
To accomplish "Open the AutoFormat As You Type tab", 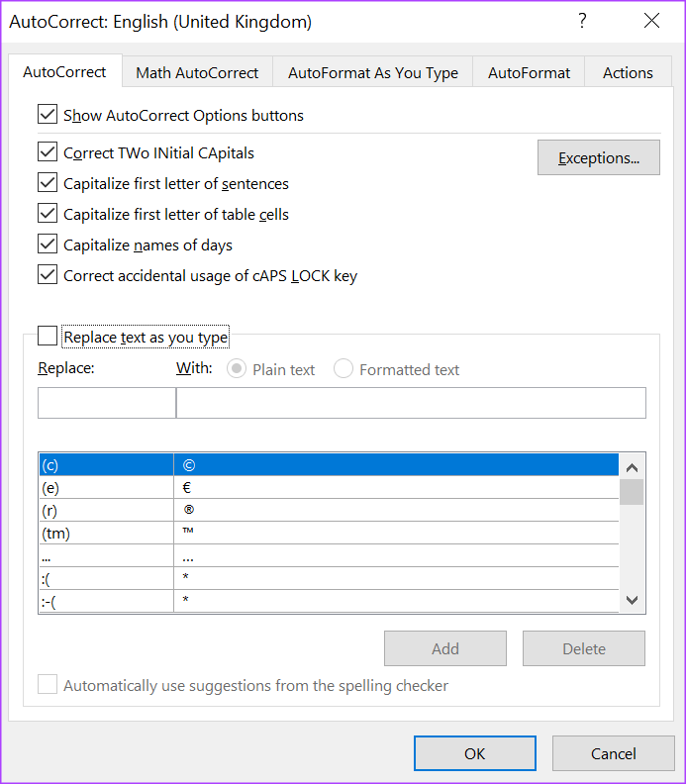I will pyautogui.click(x=373, y=72).
